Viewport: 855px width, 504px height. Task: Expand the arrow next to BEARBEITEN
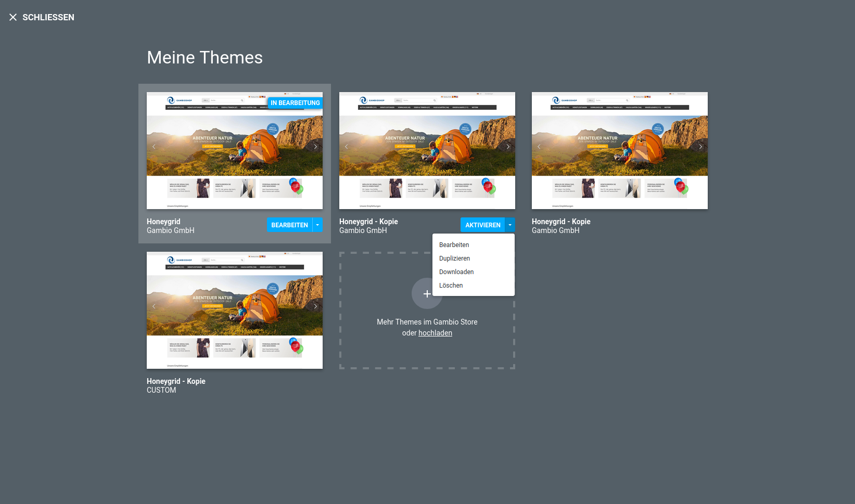tap(317, 225)
